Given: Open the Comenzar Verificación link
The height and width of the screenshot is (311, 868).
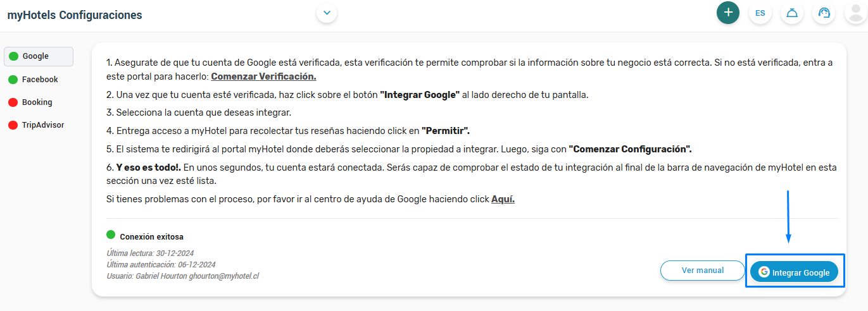Looking at the screenshot, I should tap(263, 76).
